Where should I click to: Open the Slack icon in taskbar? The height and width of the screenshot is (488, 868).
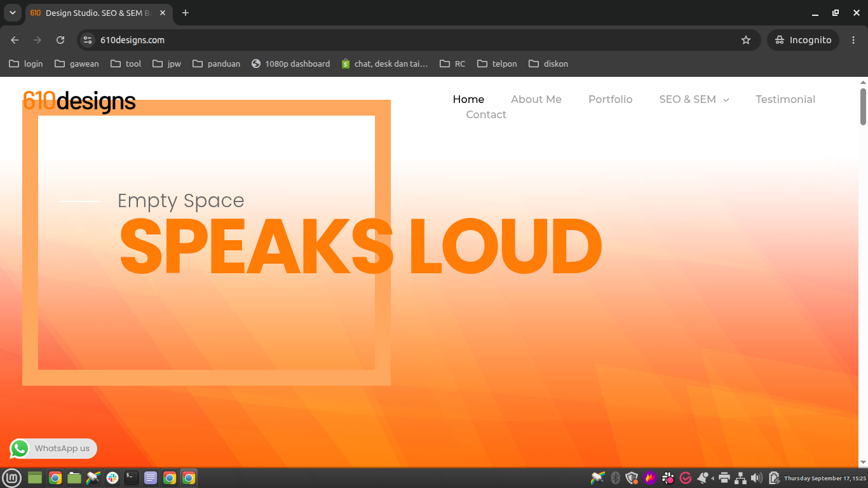pyautogui.click(x=112, y=478)
